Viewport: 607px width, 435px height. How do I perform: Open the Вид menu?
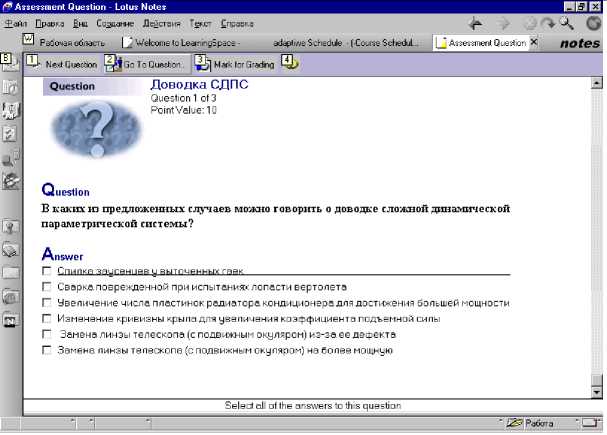click(x=80, y=24)
